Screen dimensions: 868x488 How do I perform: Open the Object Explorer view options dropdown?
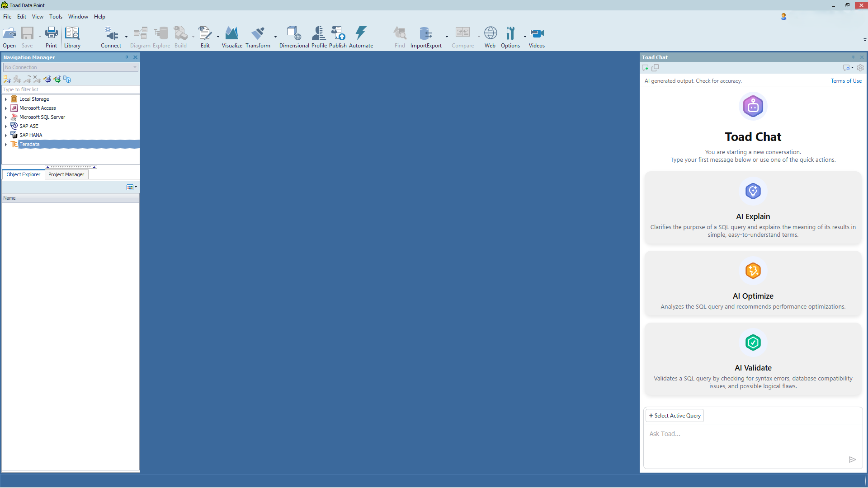point(132,187)
